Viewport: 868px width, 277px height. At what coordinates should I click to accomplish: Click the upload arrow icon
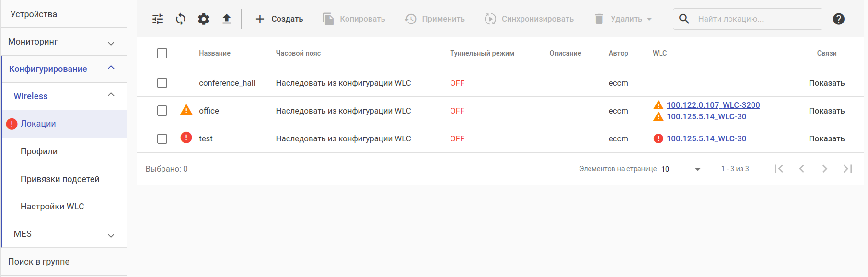227,19
